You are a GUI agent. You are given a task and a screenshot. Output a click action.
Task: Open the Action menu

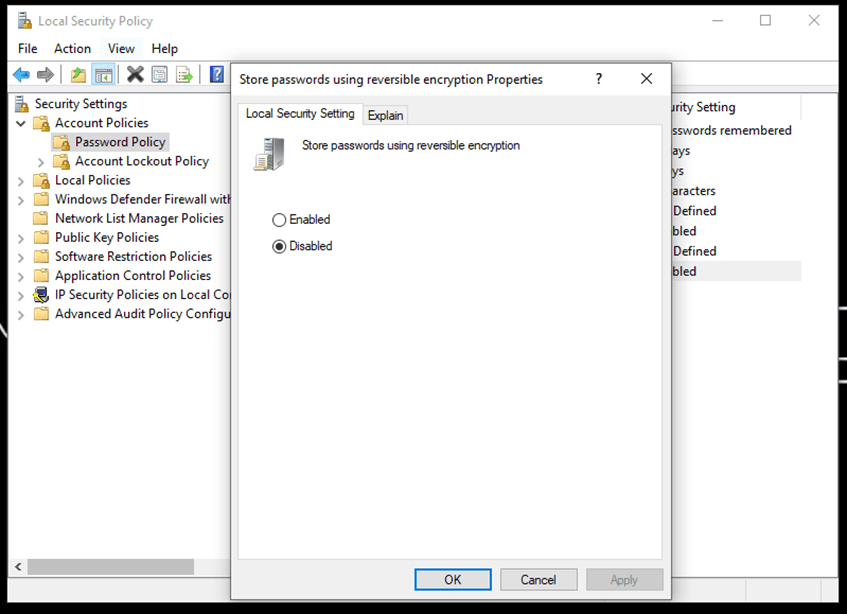pyautogui.click(x=71, y=48)
